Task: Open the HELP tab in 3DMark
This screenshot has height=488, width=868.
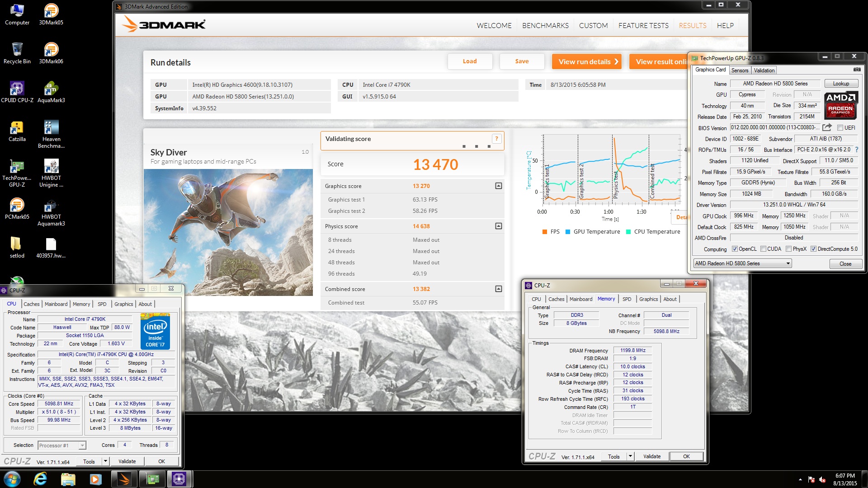Action: pyautogui.click(x=725, y=26)
